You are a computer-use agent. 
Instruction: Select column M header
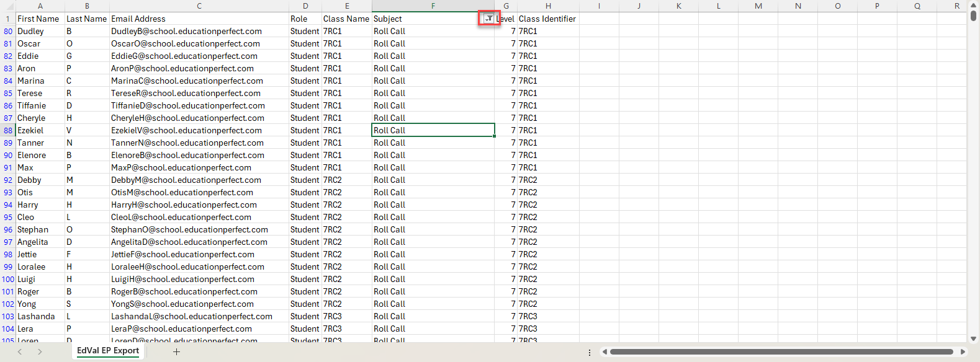tap(758, 6)
